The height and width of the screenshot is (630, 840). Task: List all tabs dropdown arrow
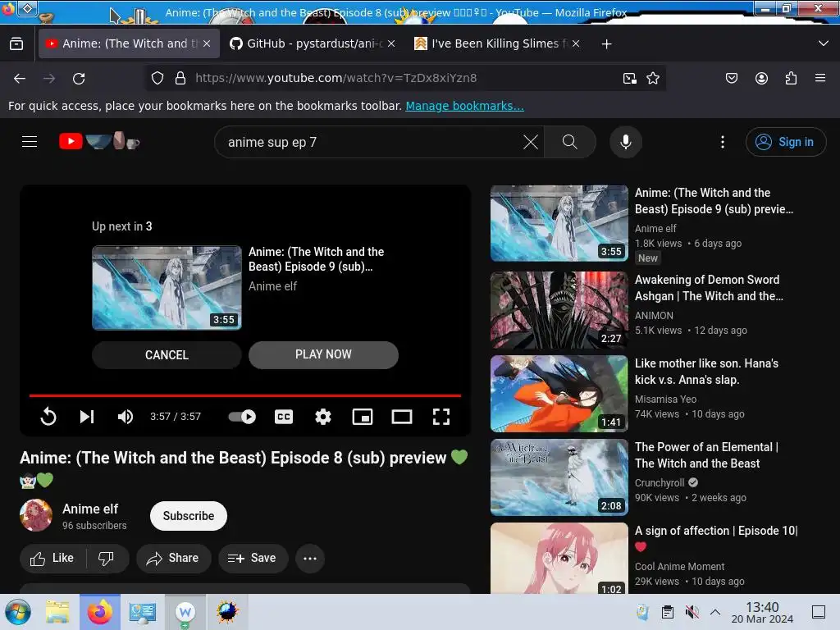[x=824, y=43]
